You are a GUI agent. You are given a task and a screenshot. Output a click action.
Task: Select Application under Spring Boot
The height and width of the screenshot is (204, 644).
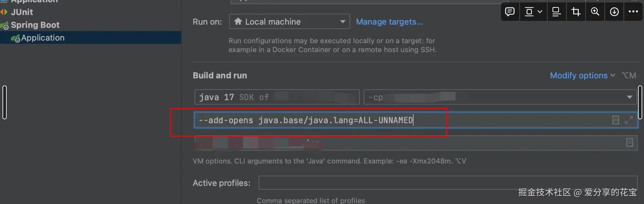coord(43,38)
